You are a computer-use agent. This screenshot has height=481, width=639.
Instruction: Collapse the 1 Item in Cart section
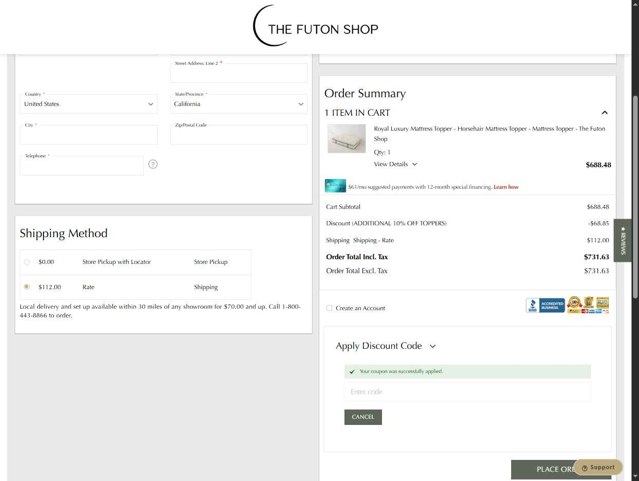point(605,113)
